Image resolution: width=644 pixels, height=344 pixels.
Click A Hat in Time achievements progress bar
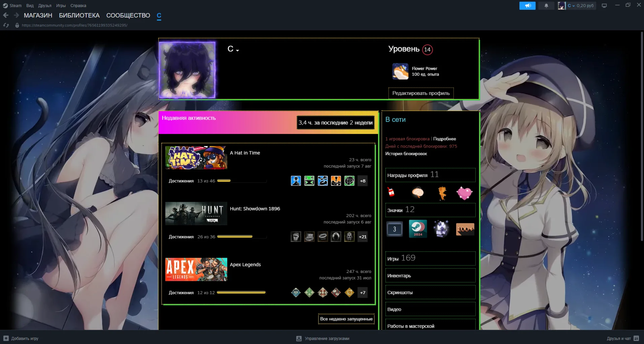pos(242,181)
